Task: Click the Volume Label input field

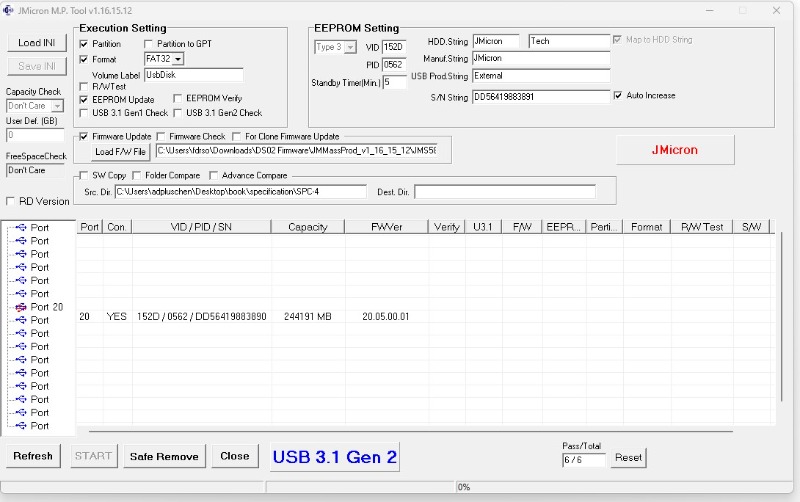Action: [x=193, y=74]
